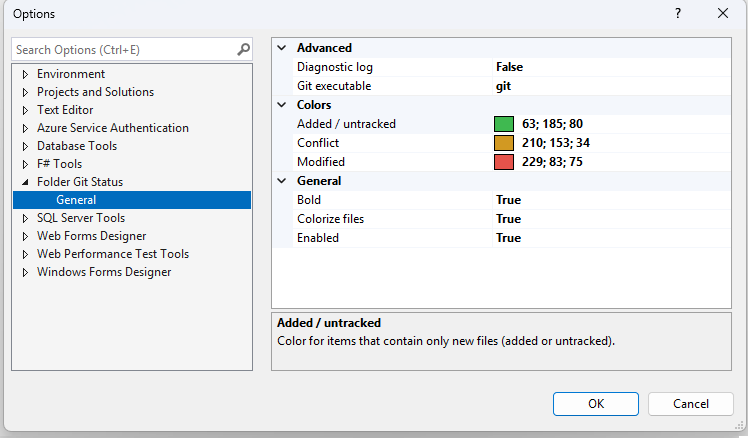The width and height of the screenshot is (748, 438).
Task: Select the Modified property label
Action: tap(321, 162)
